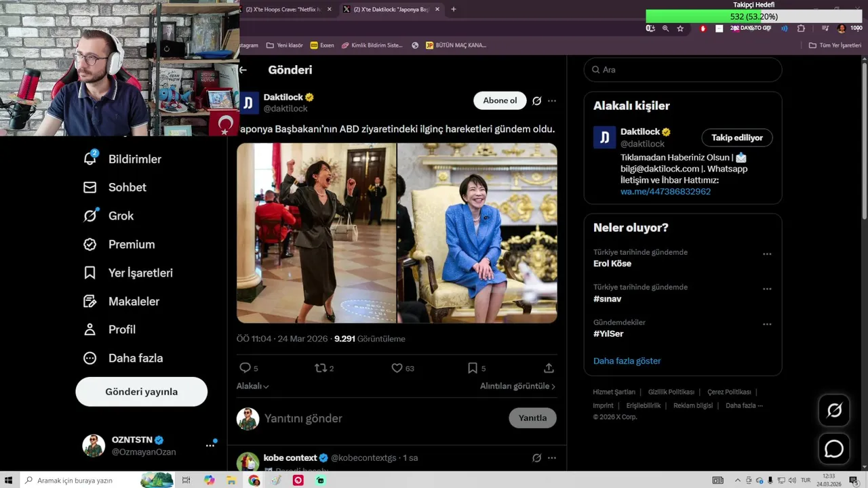Open browser extensions puzzle icon
This screenshot has width=868, height=488.
(801, 28)
